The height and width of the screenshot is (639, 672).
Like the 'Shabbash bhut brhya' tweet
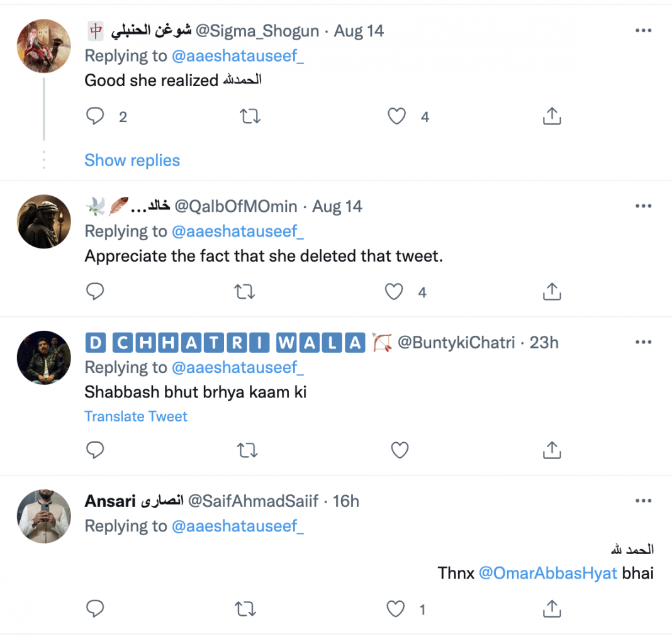400,450
